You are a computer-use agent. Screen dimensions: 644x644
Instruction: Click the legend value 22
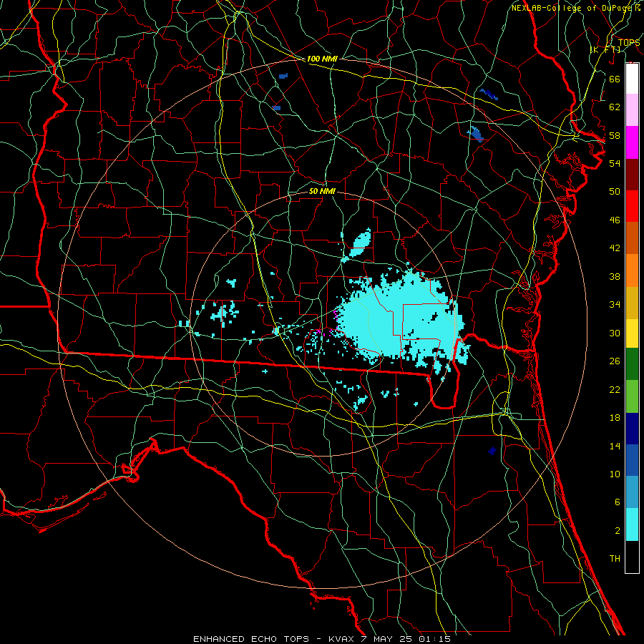coord(615,389)
